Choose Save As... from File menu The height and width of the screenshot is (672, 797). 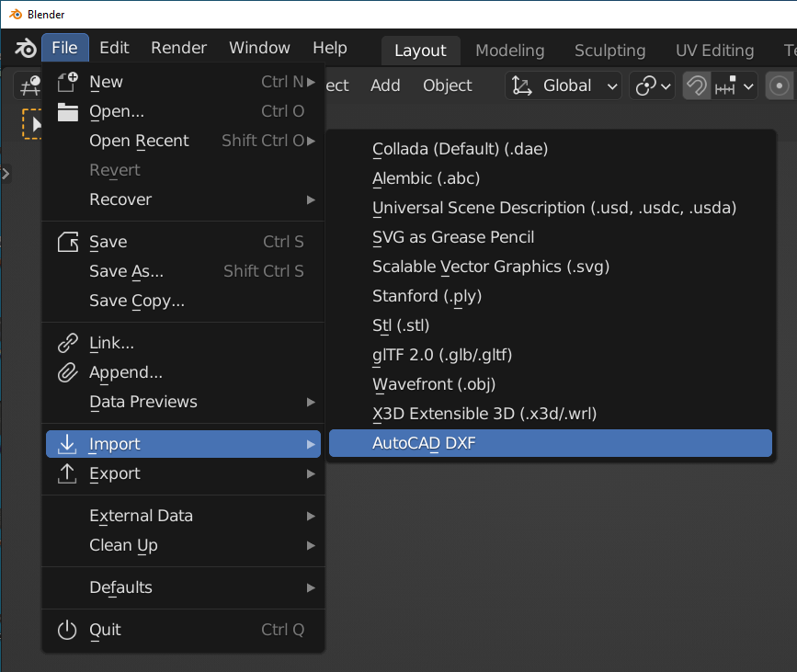(183, 271)
